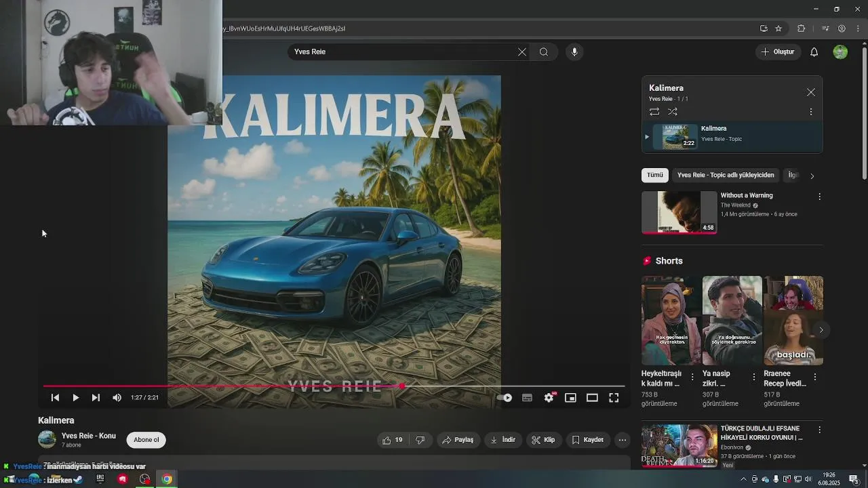Open the Raenee Recep İvedik Short
The height and width of the screenshot is (488, 868).
pyautogui.click(x=793, y=321)
